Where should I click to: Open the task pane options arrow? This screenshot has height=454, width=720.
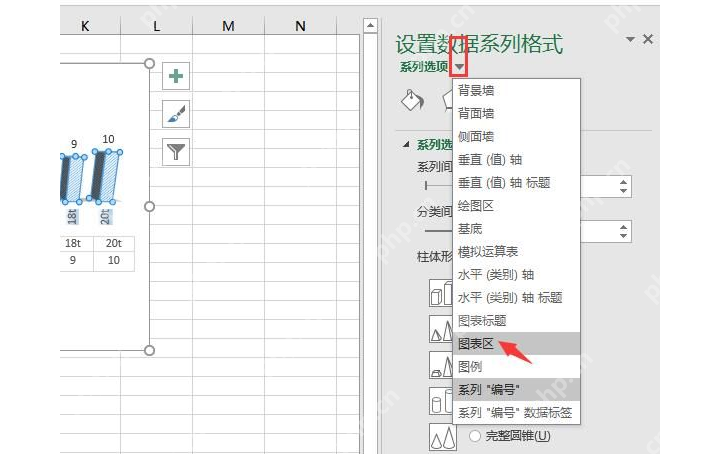click(x=630, y=39)
